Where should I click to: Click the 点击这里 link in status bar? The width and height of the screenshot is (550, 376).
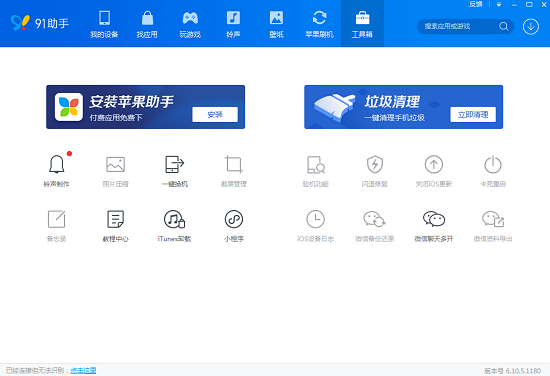pyautogui.click(x=83, y=370)
